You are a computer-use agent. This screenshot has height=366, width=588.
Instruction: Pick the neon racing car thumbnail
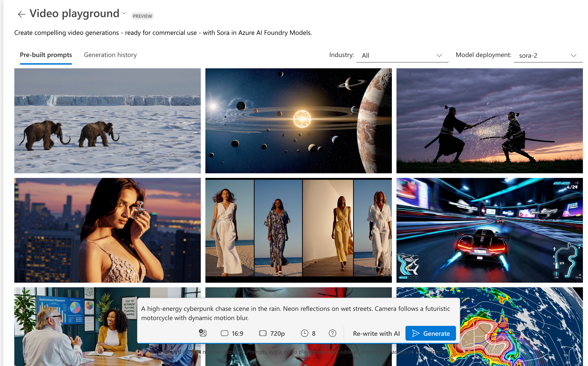(489, 230)
